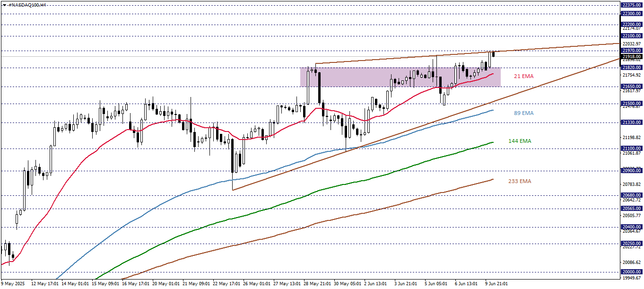Select the purple shaded rectangle zone
Screen dimensions: 644x289
click(x=400, y=77)
